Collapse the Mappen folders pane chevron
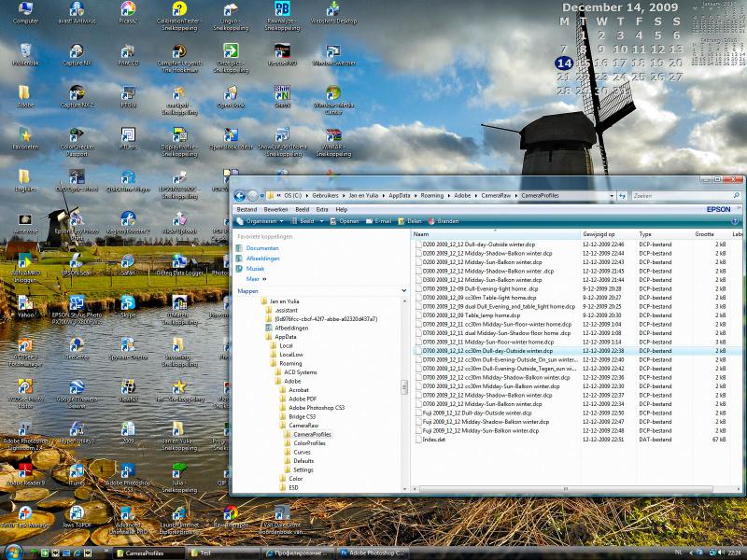 click(x=404, y=290)
